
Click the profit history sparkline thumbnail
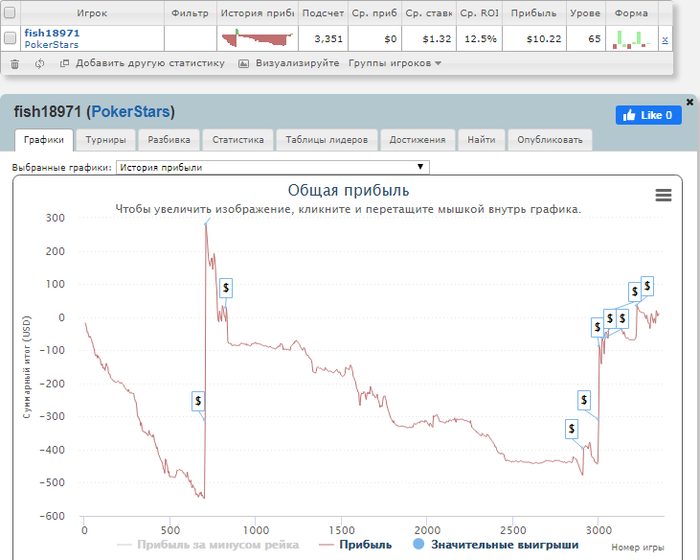point(257,38)
